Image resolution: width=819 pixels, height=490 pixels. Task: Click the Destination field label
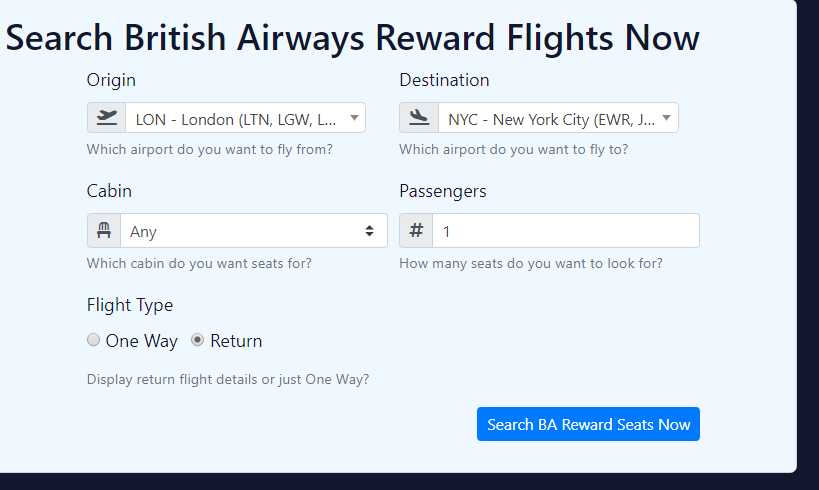click(x=444, y=80)
